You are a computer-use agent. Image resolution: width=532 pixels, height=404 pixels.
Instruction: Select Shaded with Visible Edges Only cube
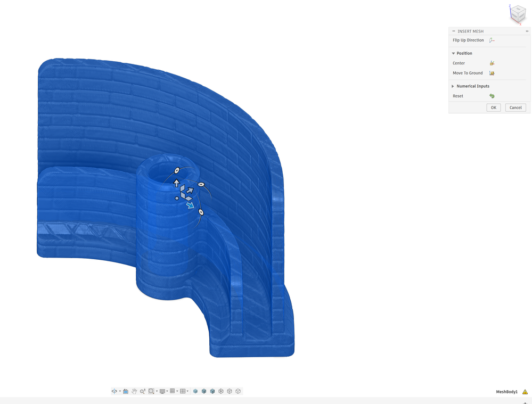(x=212, y=391)
